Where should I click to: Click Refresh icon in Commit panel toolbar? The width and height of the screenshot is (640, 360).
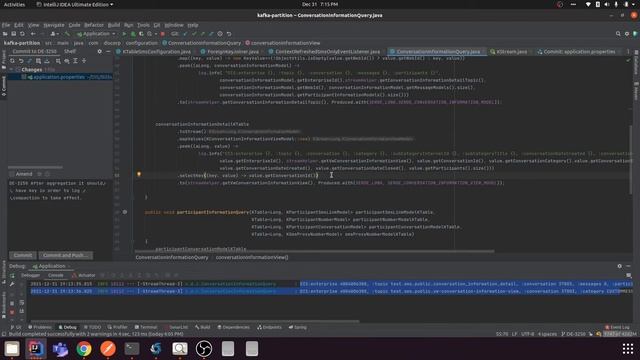point(12,61)
